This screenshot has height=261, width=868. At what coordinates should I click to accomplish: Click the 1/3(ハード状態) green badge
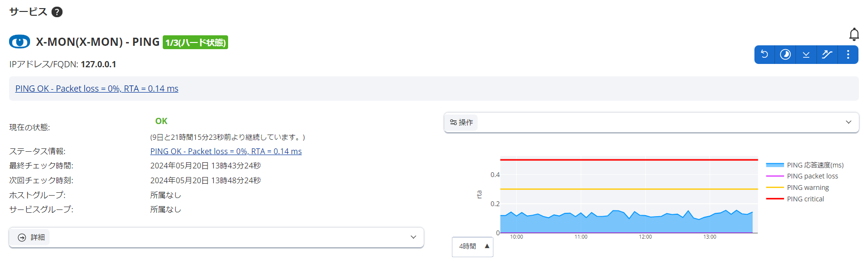pos(195,42)
